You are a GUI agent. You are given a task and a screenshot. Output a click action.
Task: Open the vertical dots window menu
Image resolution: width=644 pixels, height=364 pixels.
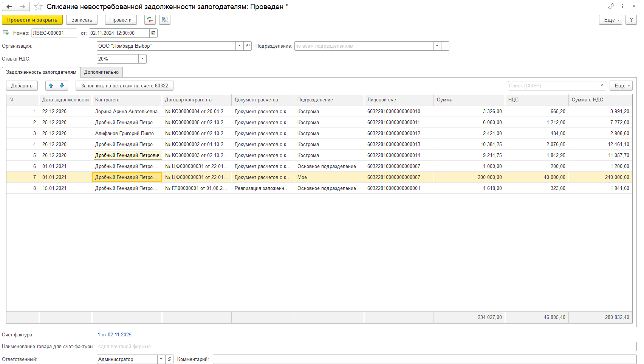click(x=622, y=6)
